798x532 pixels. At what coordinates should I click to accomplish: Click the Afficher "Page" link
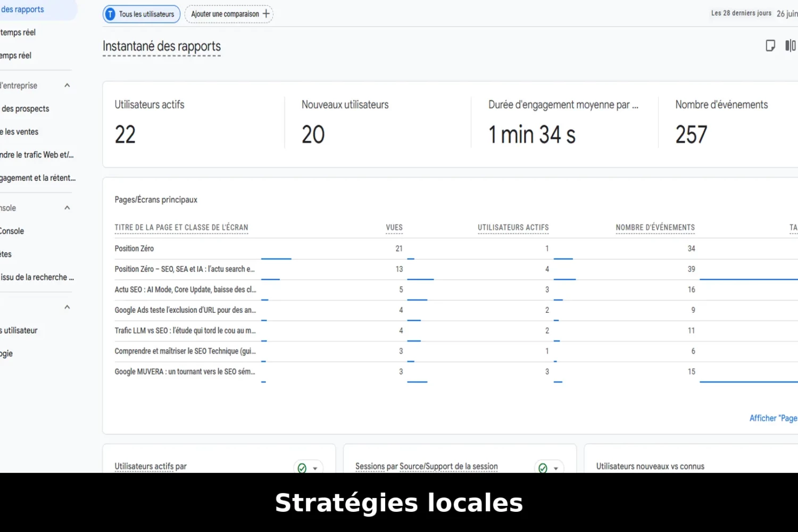coord(773,418)
